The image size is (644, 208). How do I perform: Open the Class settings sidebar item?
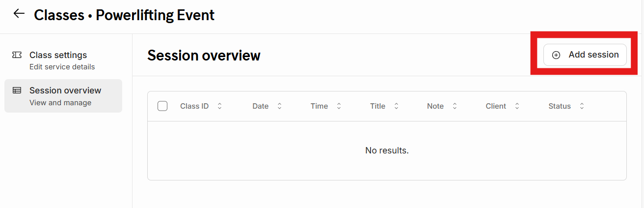coord(63,60)
